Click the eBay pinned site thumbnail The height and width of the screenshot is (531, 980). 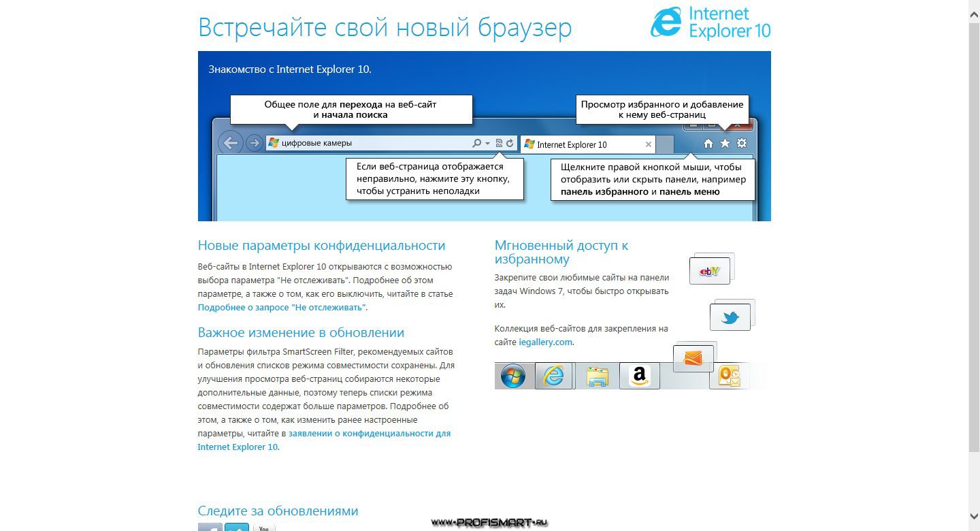[x=710, y=271]
